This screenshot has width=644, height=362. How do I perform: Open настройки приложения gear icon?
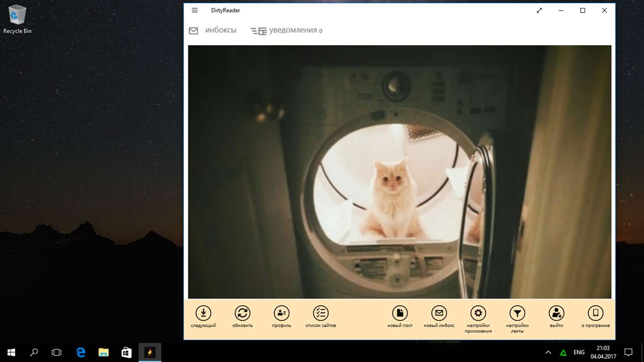coord(478,313)
